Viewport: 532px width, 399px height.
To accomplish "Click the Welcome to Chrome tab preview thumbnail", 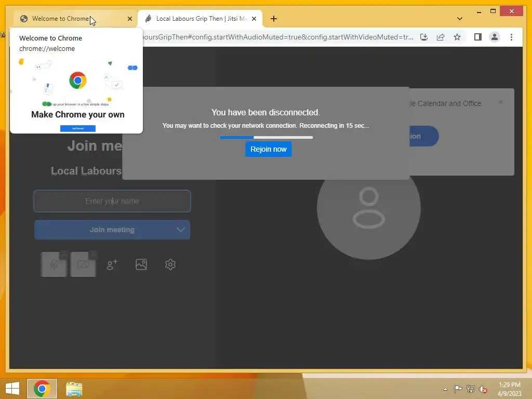I will 77,95.
